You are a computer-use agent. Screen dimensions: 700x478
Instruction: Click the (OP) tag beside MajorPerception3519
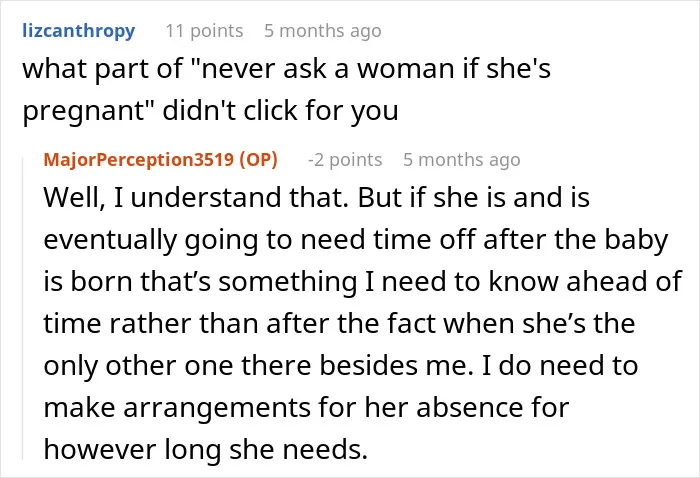click(258, 160)
